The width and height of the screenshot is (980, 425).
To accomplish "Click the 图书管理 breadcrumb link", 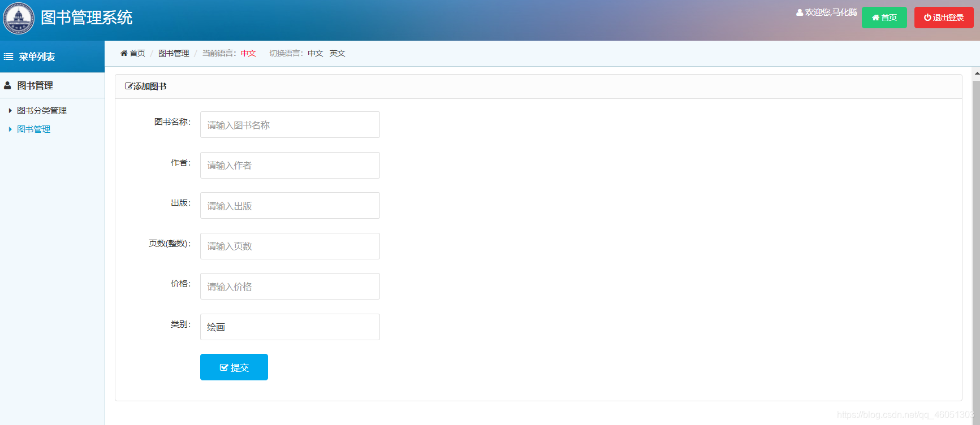I will click(x=174, y=53).
